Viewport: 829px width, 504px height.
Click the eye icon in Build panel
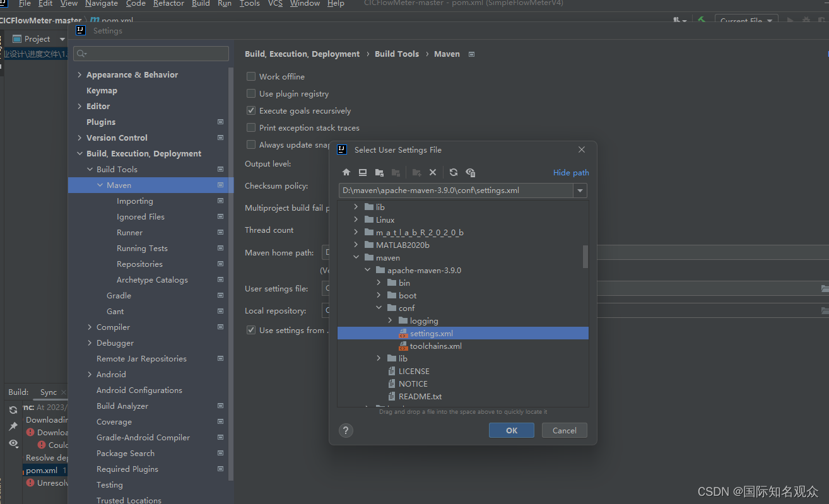click(x=13, y=443)
